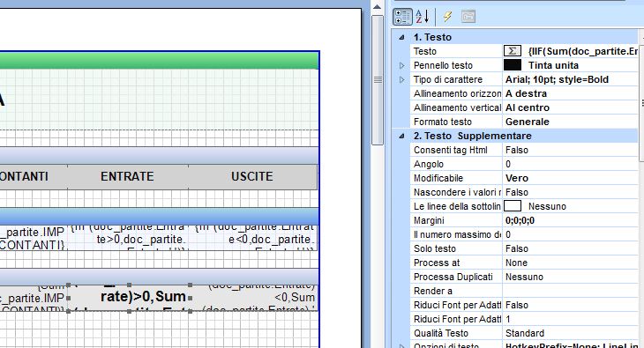Click the white underline color swatch
The width and height of the screenshot is (644, 348).
[x=513, y=206]
